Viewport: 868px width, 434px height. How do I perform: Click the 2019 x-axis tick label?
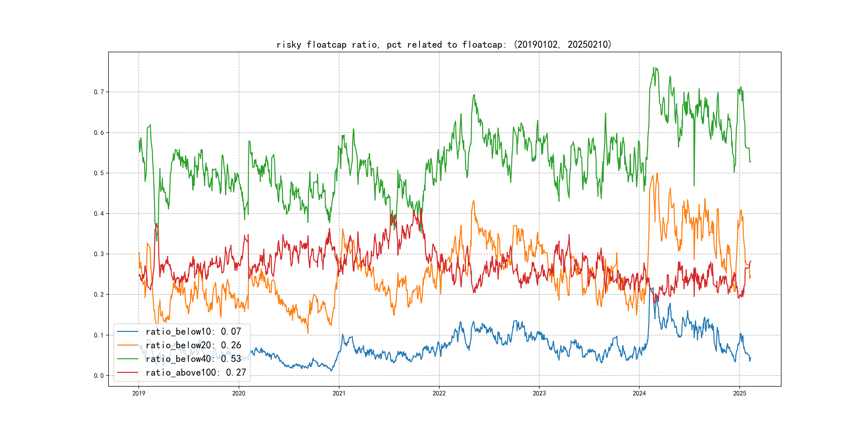coord(139,393)
